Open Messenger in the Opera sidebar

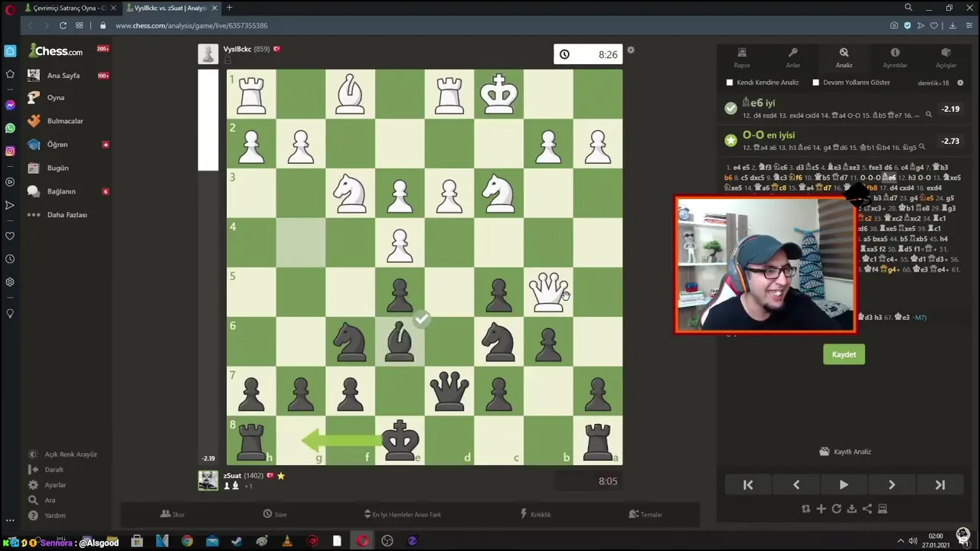pyautogui.click(x=10, y=105)
